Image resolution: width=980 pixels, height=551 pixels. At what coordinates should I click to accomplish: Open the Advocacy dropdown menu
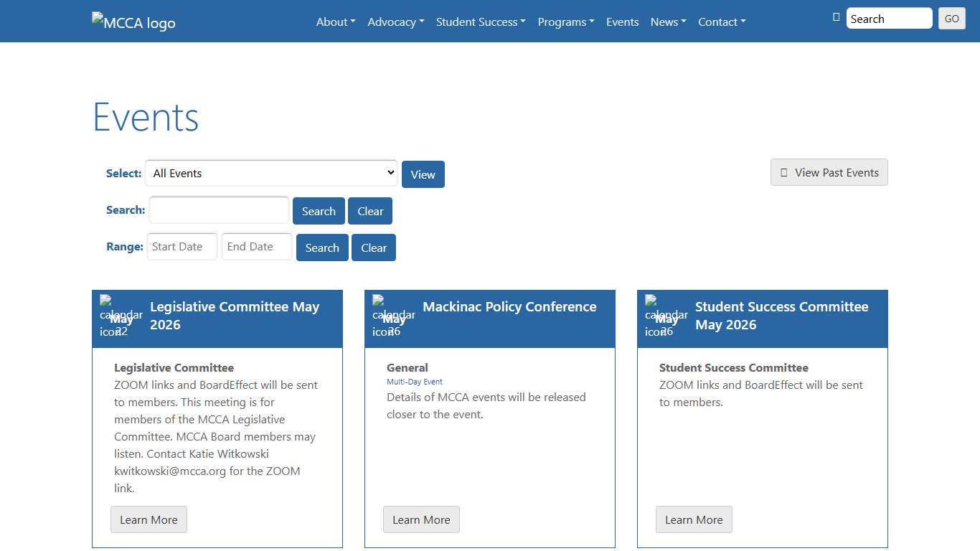[x=396, y=22]
